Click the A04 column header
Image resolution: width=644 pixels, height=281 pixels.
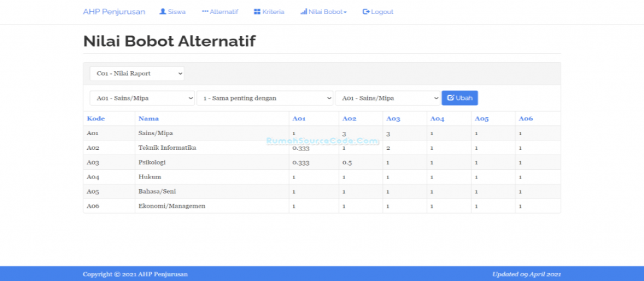tap(437, 119)
